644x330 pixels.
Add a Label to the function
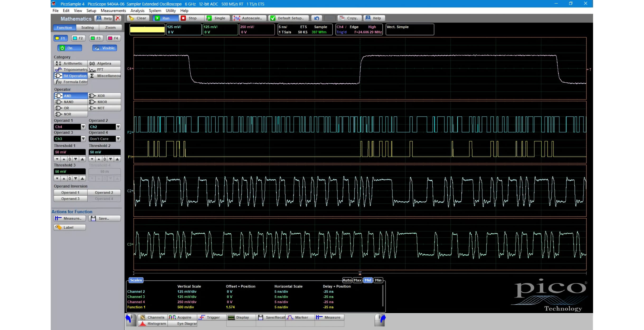click(70, 227)
